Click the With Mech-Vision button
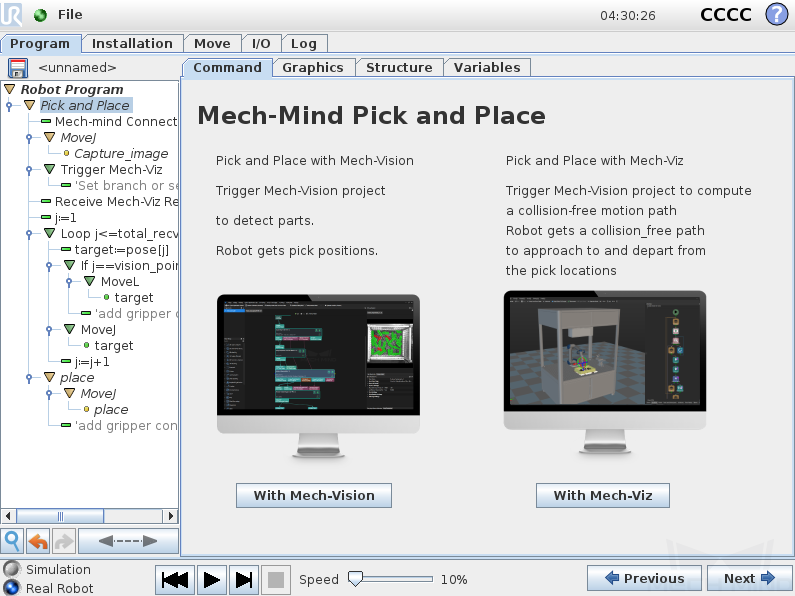 point(314,495)
